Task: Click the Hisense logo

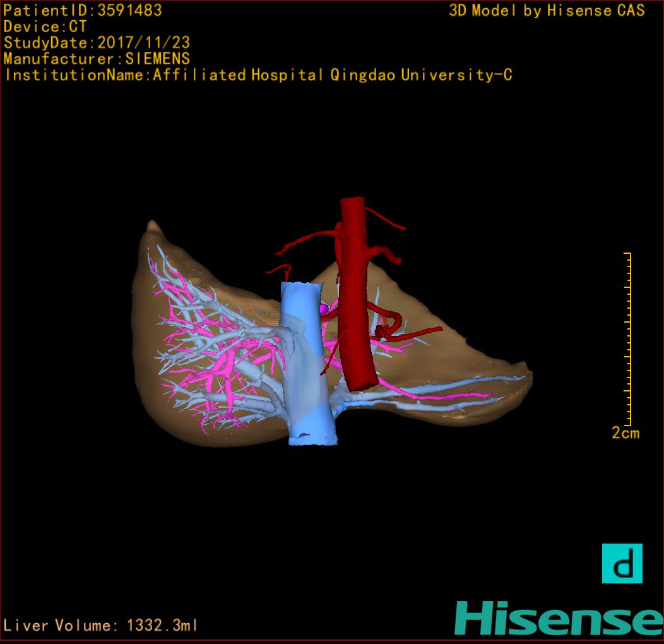Action: click(559, 618)
